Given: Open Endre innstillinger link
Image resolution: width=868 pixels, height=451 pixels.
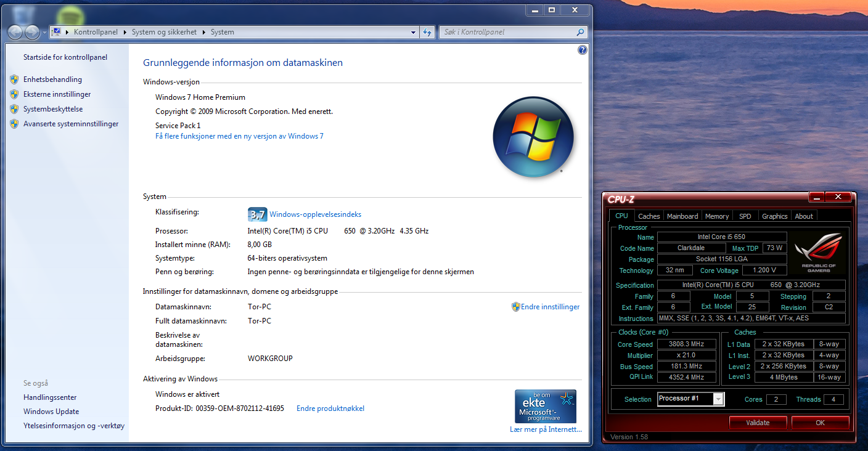Looking at the screenshot, I should 551,307.
